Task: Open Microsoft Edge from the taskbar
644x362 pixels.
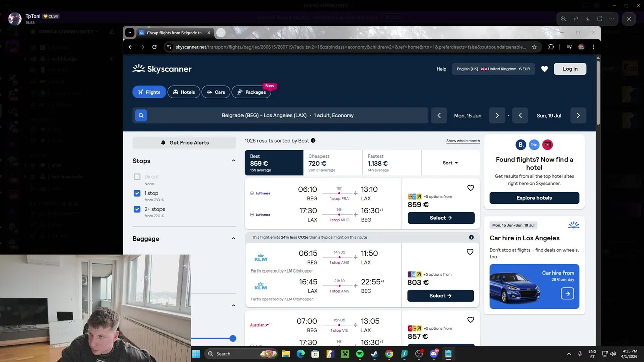Action: coord(301,354)
